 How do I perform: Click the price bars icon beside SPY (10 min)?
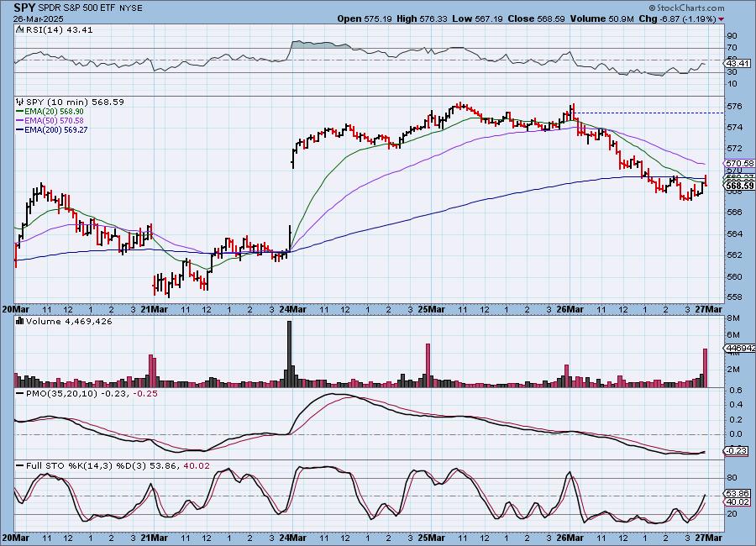tap(20, 102)
